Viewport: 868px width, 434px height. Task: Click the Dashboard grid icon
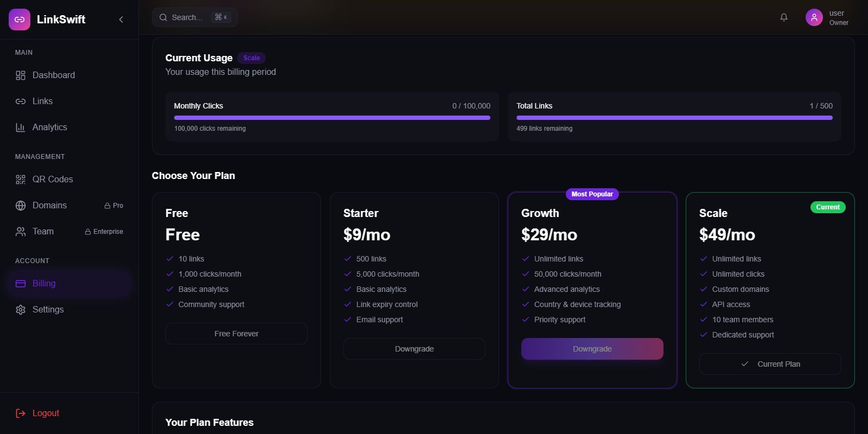coord(21,75)
